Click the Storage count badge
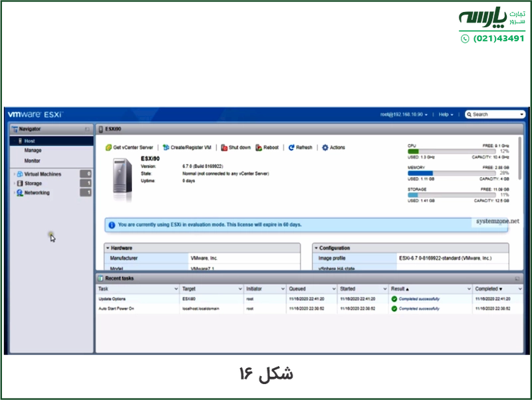Image resolution: width=532 pixels, height=400 pixels. pos(86,184)
